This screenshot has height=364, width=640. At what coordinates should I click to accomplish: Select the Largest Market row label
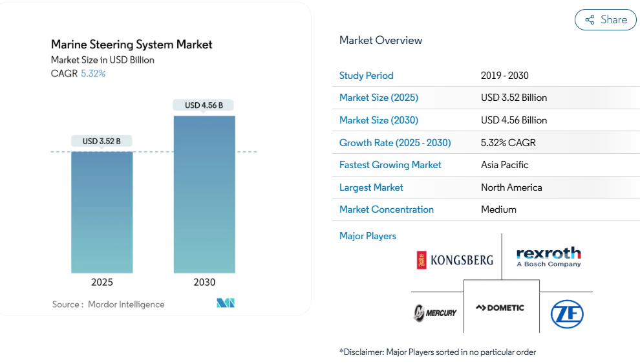pos(371,187)
